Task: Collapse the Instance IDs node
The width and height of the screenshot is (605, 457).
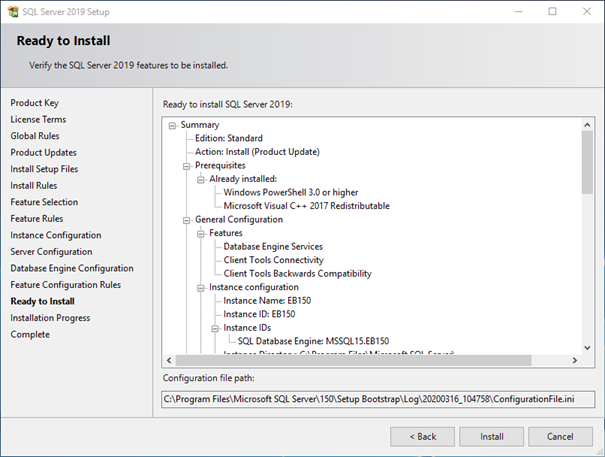Action: tap(215, 328)
